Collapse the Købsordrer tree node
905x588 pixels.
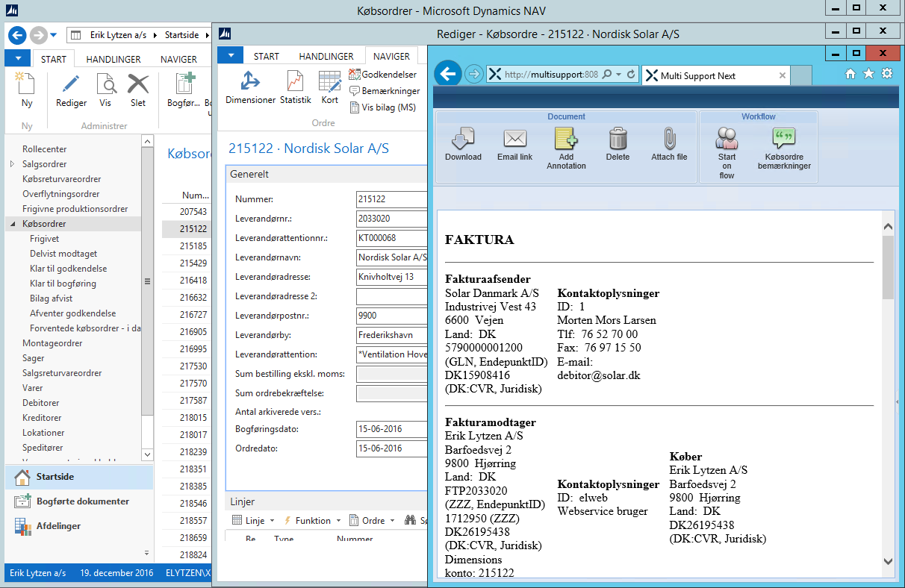coord(12,224)
